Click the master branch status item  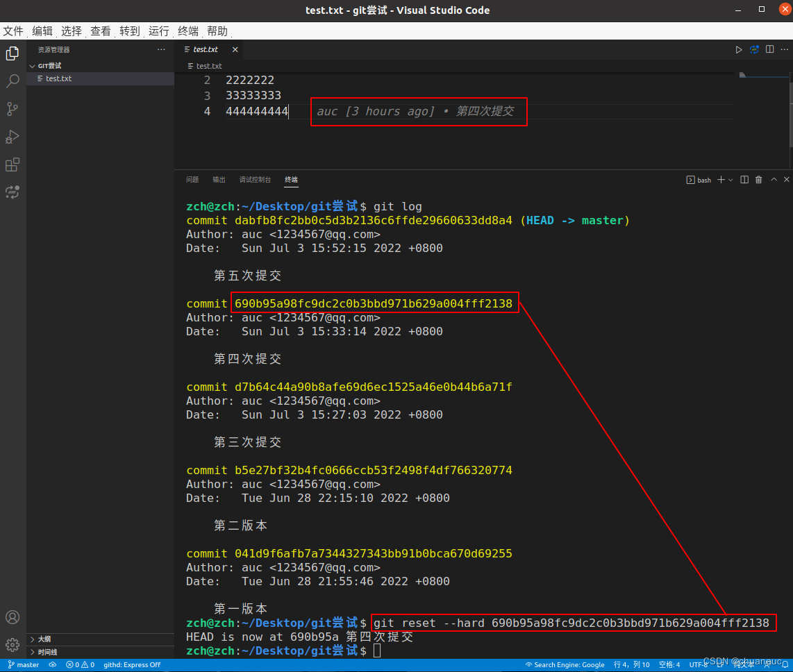pos(24,665)
